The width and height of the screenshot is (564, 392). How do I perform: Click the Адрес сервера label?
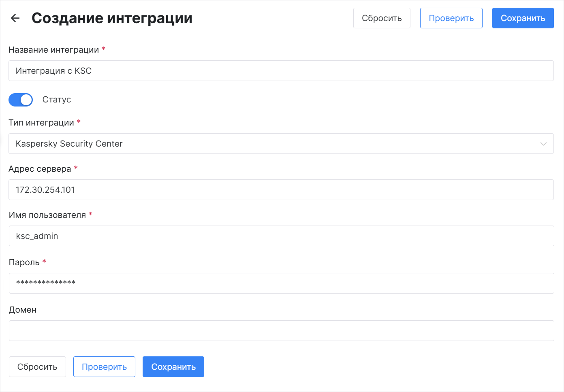pyautogui.click(x=40, y=169)
